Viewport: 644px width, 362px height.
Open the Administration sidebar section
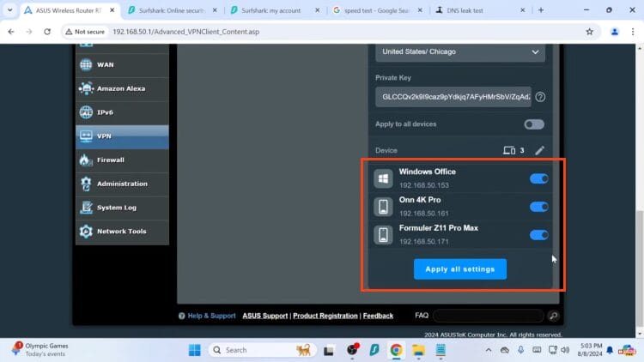(122, 184)
